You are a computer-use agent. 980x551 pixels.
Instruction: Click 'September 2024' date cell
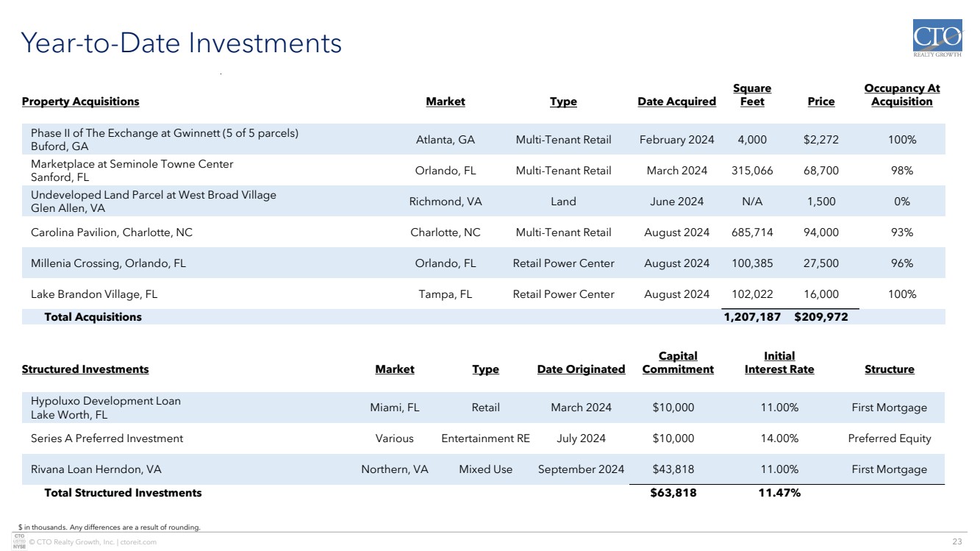pyautogui.click(x=581, y=469)
